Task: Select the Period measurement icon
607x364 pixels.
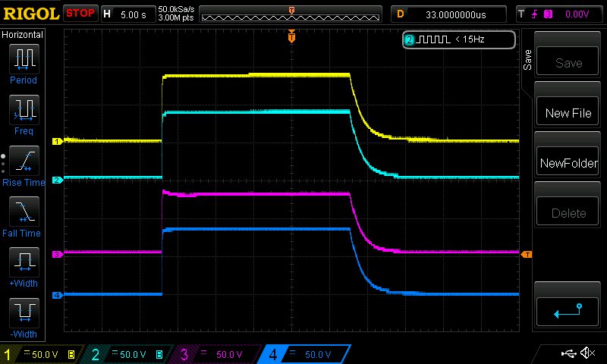Action: point(24,59)
